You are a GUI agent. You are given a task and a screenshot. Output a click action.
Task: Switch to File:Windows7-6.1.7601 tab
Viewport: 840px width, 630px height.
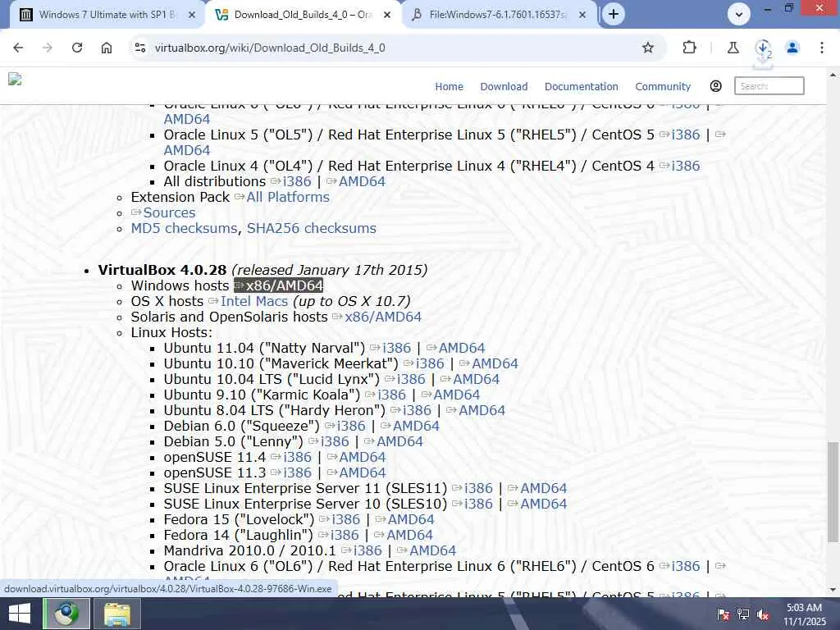pyautogui.click(x=497, y=15)
